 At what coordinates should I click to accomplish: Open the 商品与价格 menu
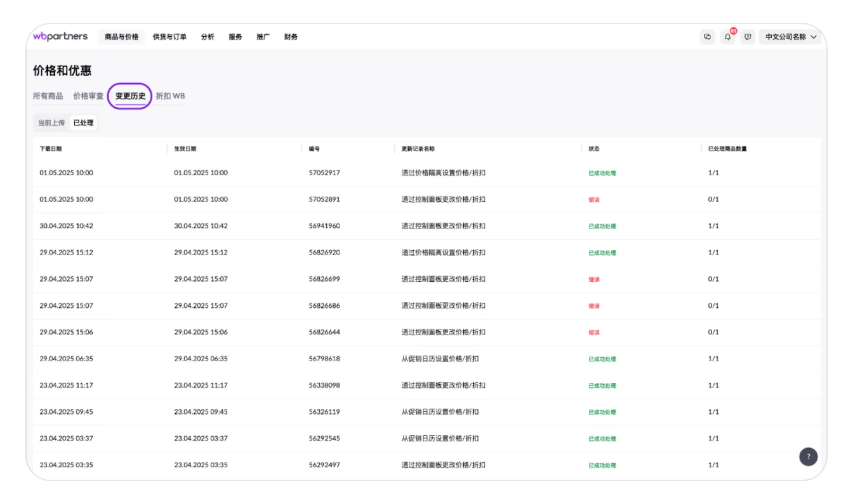(122, 37)
